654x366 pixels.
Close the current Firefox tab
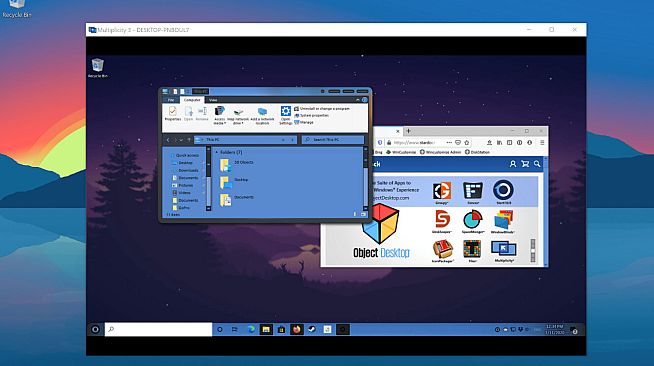point(397,131)
